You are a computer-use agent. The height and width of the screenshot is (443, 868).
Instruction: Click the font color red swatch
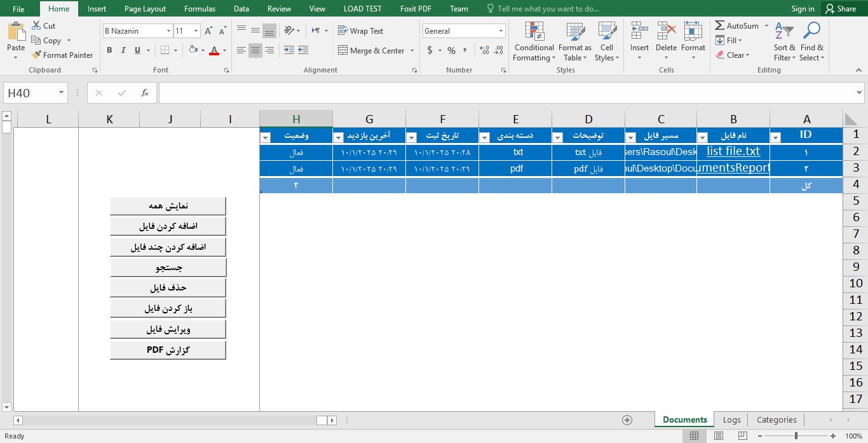[214, 50]
